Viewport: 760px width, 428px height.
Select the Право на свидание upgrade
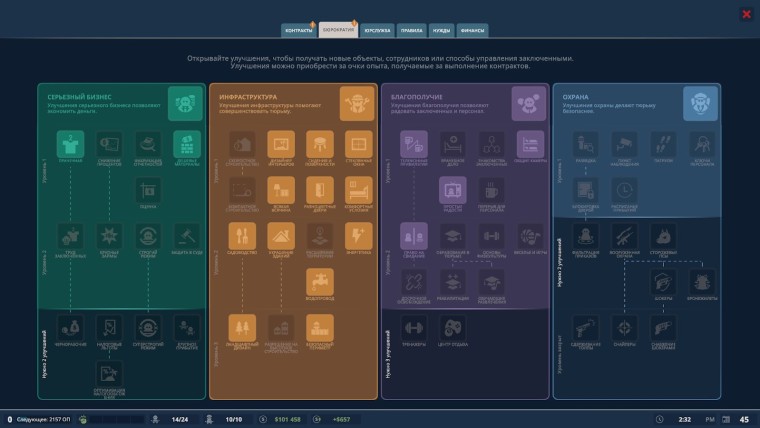coord(414,236)
